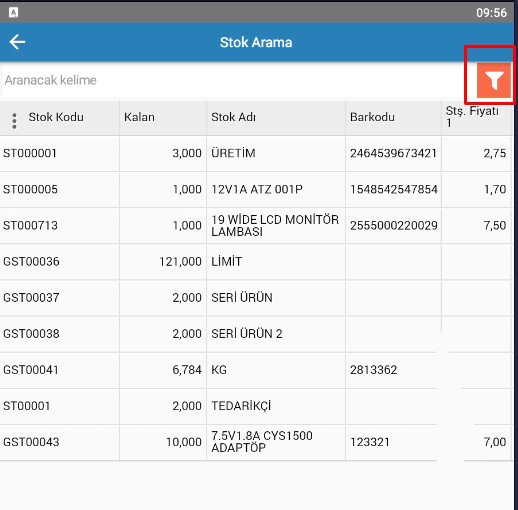Open the 7.5V1.8A CYS1500 ADAPTÖP item
This screenshot has height=510, width=518.
pos(256,442)
